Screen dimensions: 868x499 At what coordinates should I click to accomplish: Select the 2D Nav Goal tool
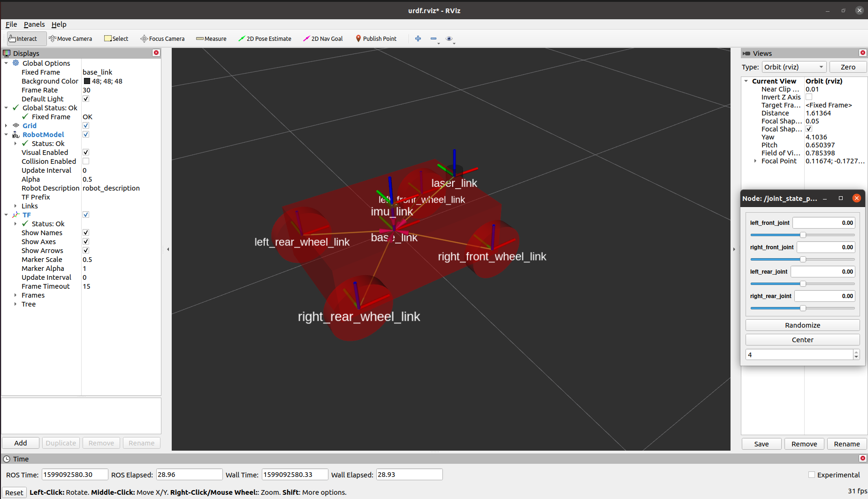(x=323, y=38)
